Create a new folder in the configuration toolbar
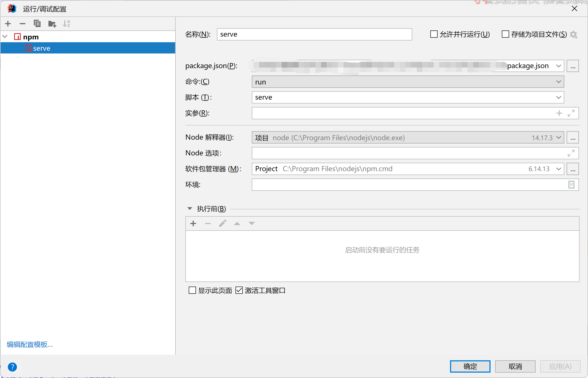The image size is (588, 378). 52,24
